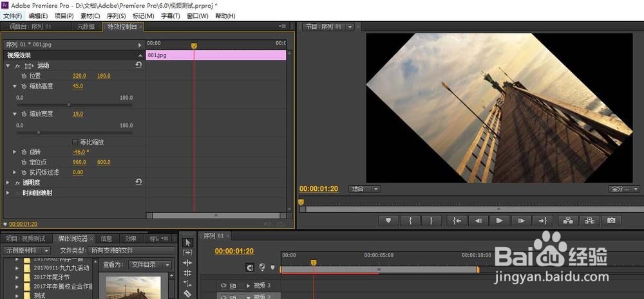Select the Ripple Edit tool
Image resolution: width=644 pixels, height=299 pixels.
(187, 263)
